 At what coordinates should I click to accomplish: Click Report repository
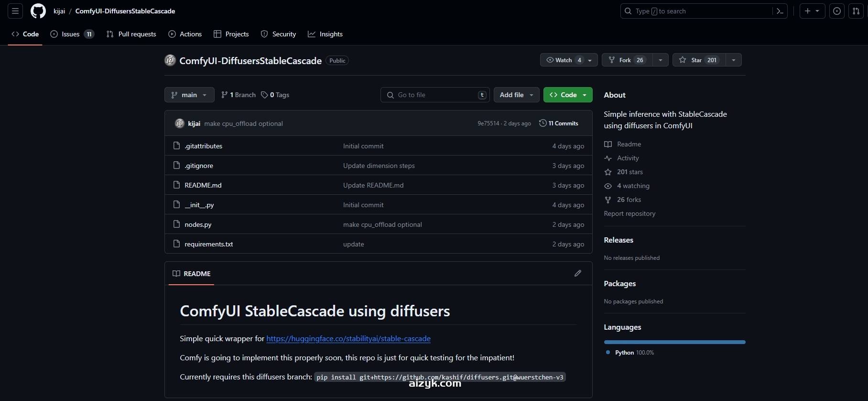click(629, 213)
